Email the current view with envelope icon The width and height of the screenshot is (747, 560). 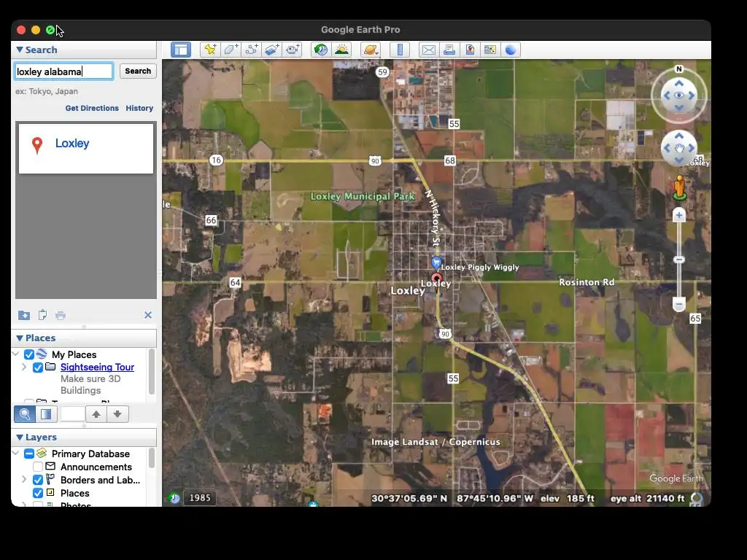[x=429, y=50]
